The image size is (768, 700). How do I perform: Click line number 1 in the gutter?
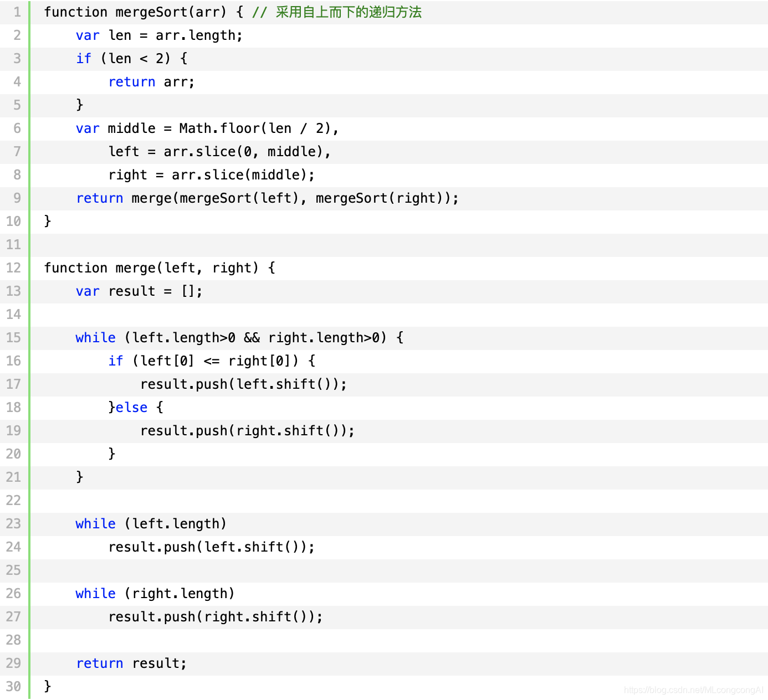coord(17,12)
